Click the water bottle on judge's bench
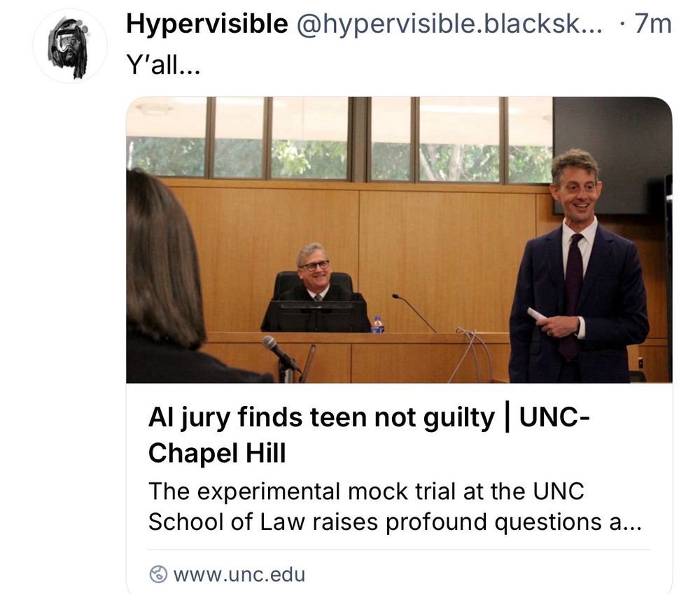 [x=378, y=325]
